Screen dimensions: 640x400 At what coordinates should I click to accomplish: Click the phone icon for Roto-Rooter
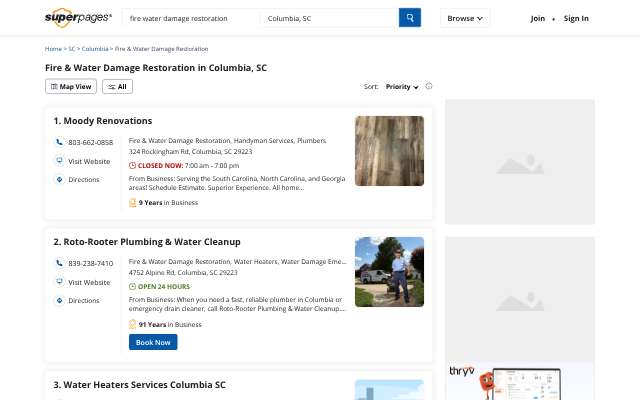(x=59, y=263)
